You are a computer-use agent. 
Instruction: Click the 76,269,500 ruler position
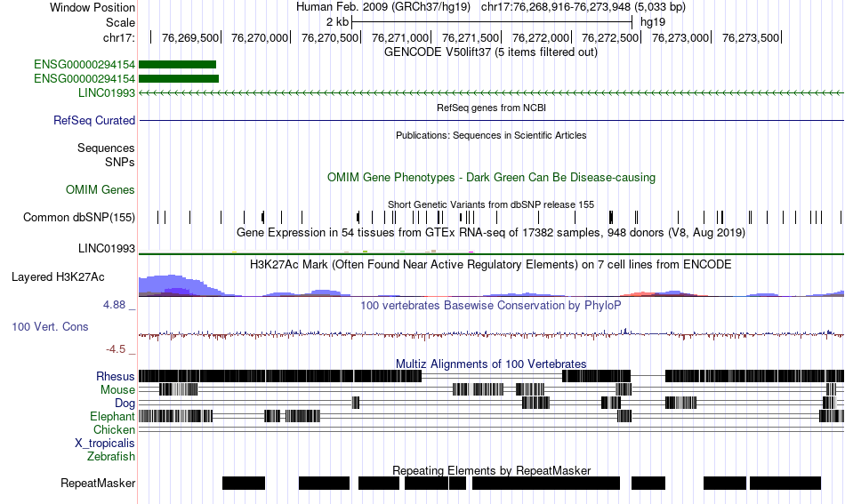coord(190,37)
